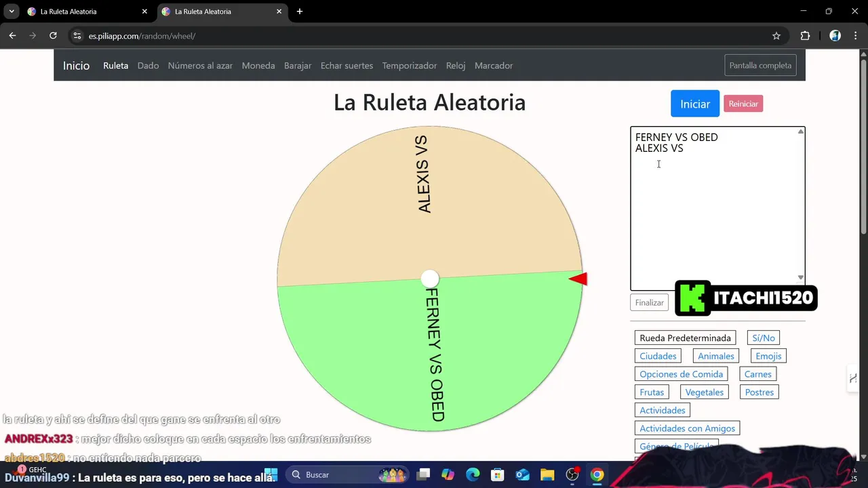Open the Moneda nav item
This screenshot has width=868, height=488.
click(x=258, y=66)
